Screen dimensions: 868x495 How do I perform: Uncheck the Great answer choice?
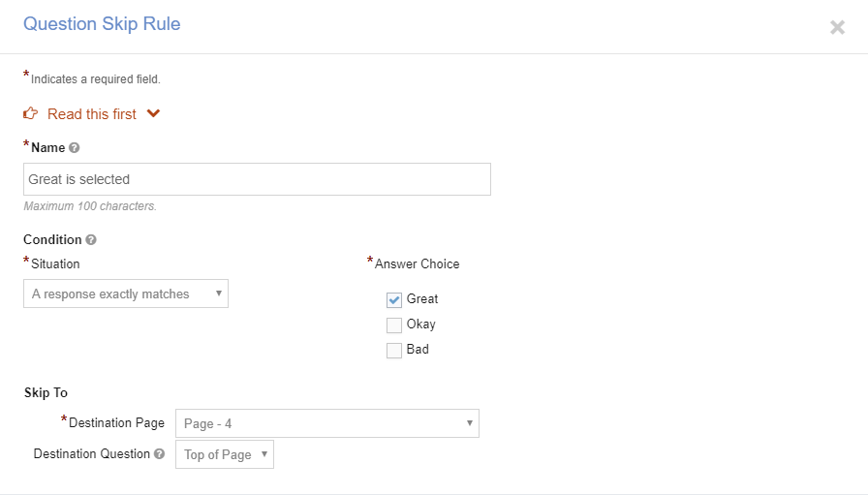(x=394, y=300)
